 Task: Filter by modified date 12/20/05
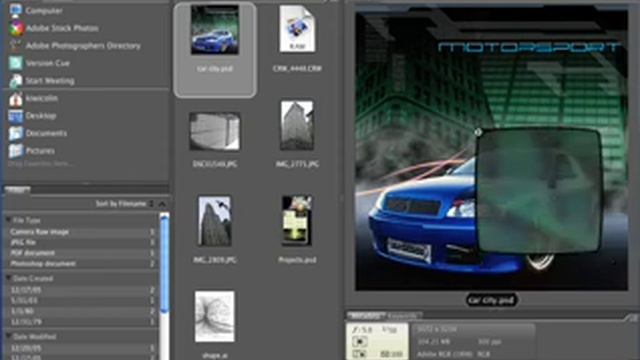click(81, 349)
